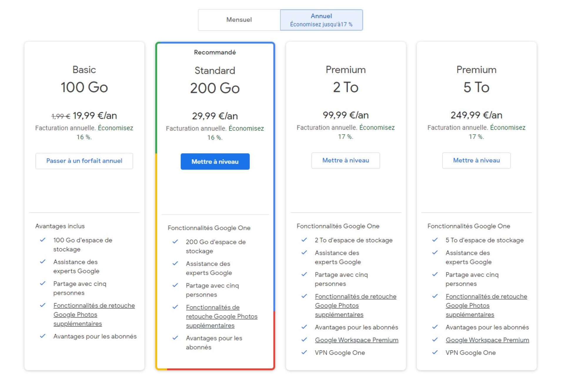Open 2 To plan's Google Photos retouche link

click(355, 296)
